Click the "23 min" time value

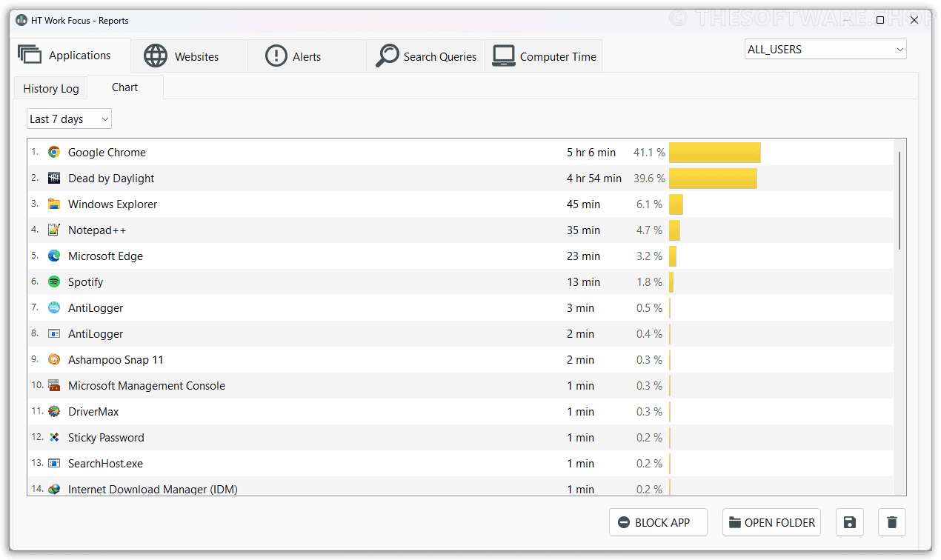(583, 256)
